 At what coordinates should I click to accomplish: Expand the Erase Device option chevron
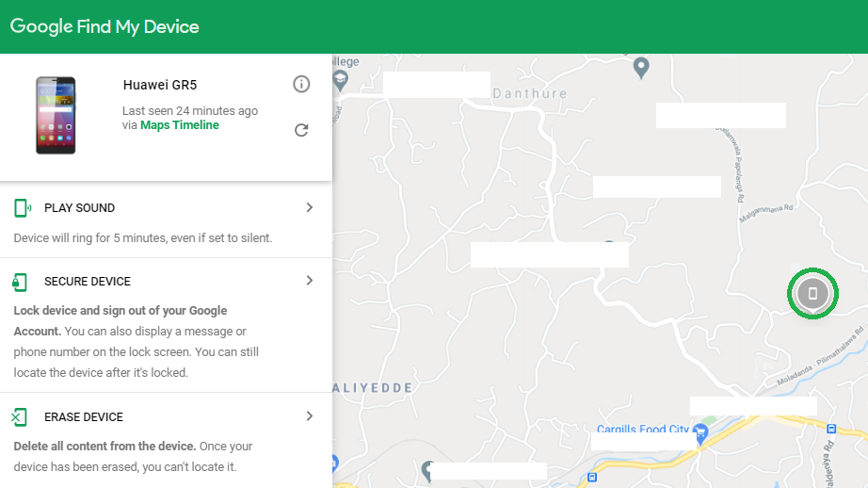310,416
